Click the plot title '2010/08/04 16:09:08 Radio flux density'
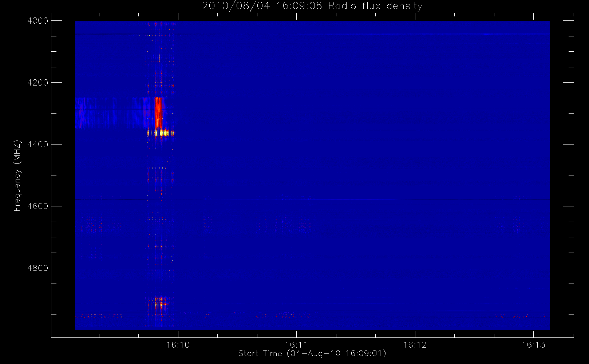The image size is (589, 364). pos(312,6)
